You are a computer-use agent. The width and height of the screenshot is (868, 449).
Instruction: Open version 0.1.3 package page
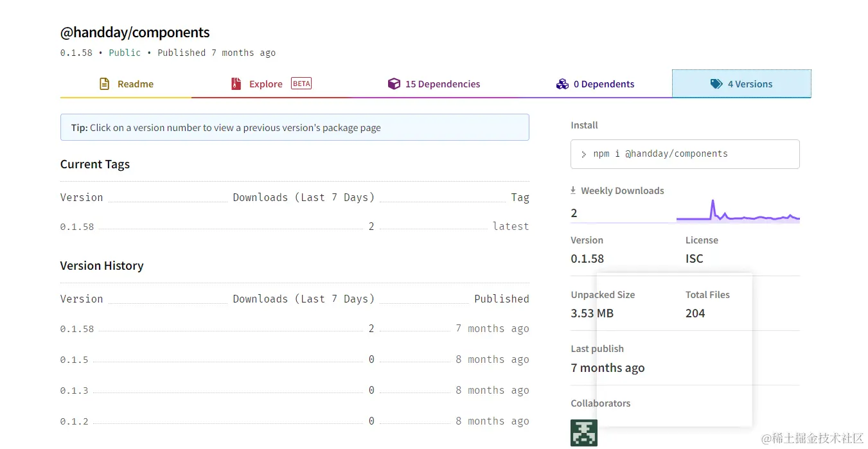pos(75,391)
